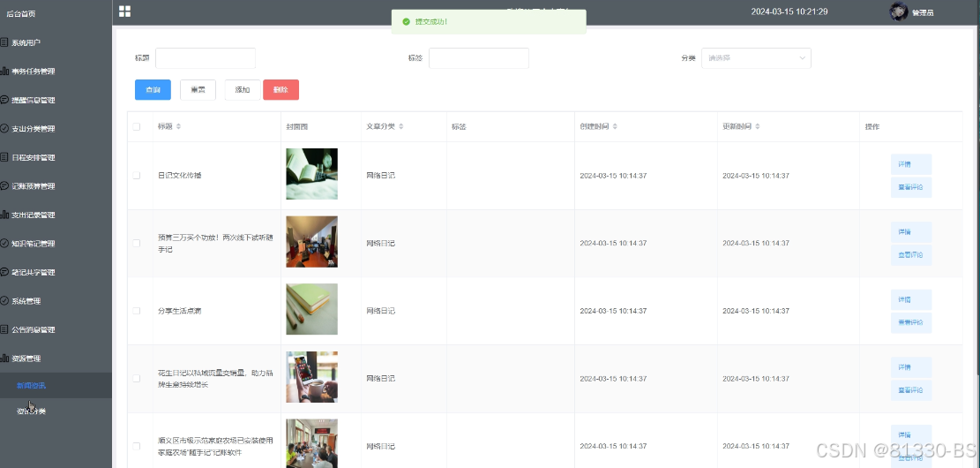Click the title text 日记文化传播

[x=179, y=175]
